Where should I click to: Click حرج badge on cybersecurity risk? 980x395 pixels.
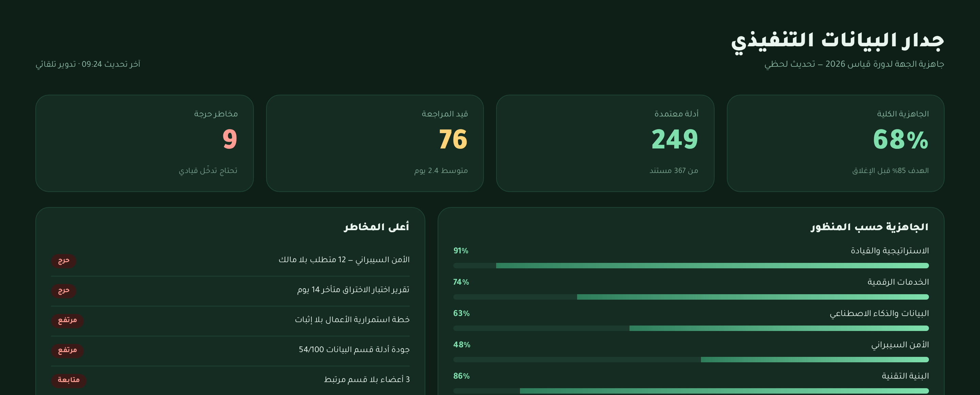(x=64, y=261)
